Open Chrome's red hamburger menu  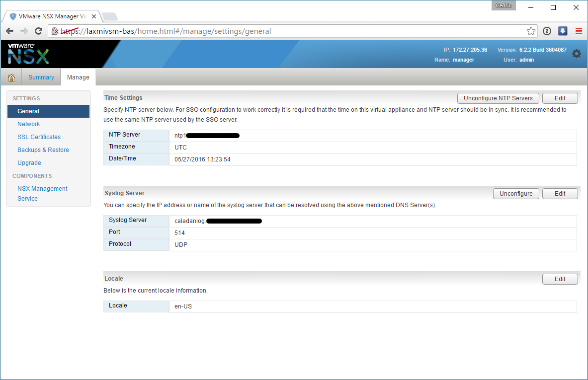(579, 31)
